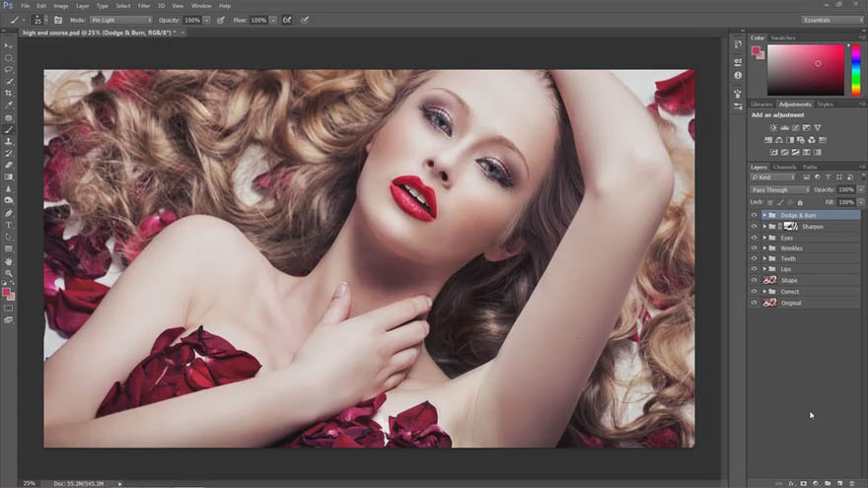Hide the Wrinkles group
Screen dimensions: 868x488
pos(754,248)
